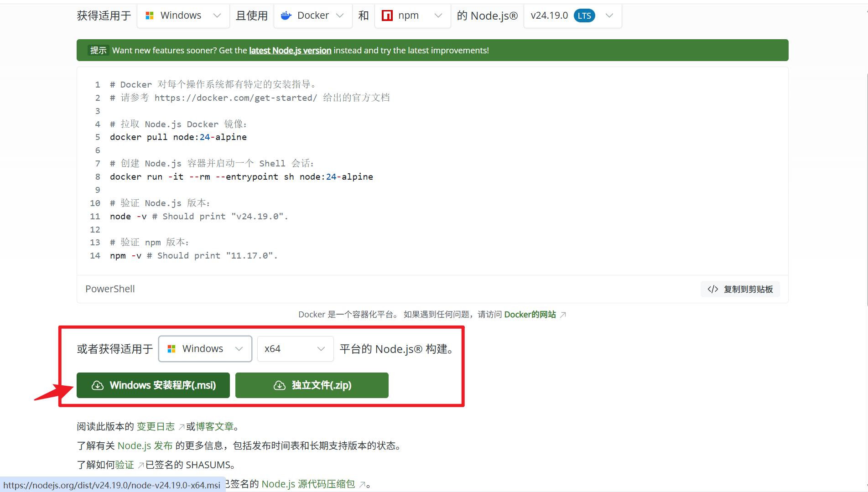Open the npm package manager dropdown
This screenshot has width=868, height=492.
(x=412, y=16)
